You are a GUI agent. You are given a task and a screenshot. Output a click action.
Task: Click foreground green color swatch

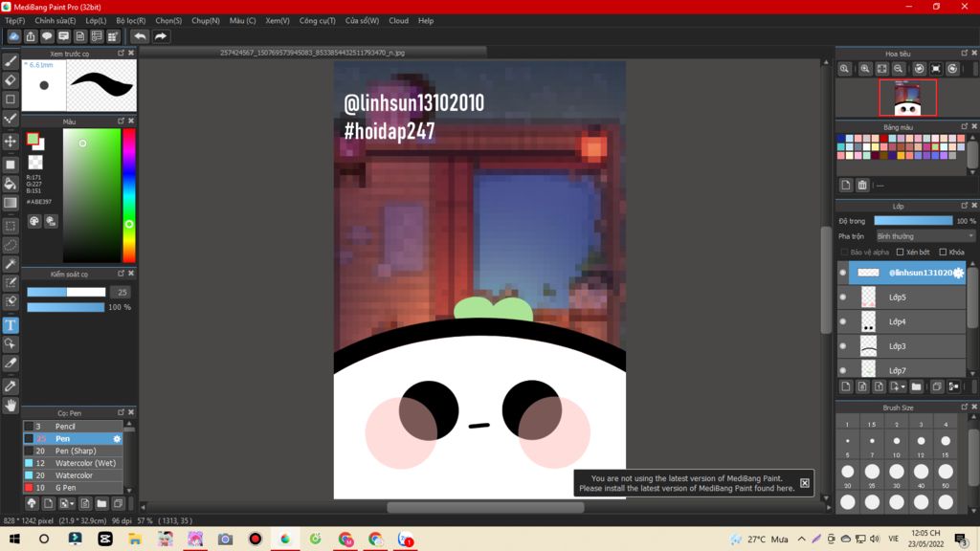33,139
